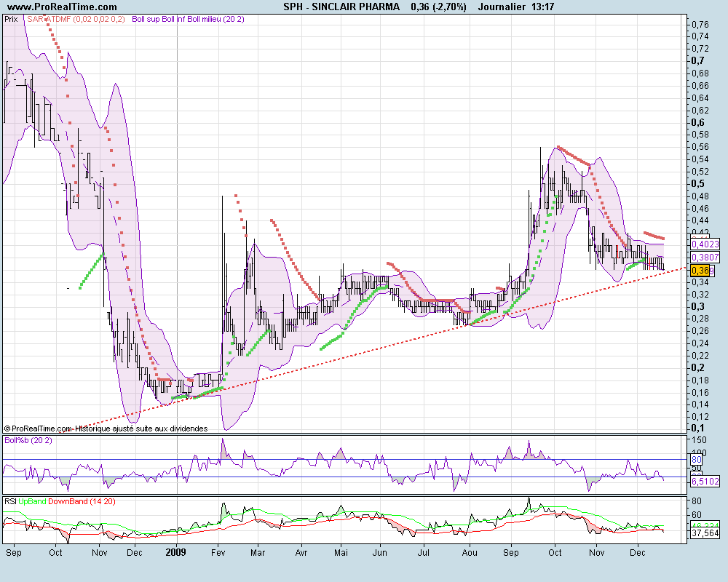The height and width of the screenshot is (582, 728).
Task: Click the bold 0,5 price axis value
Action: (x=698, y=184)
